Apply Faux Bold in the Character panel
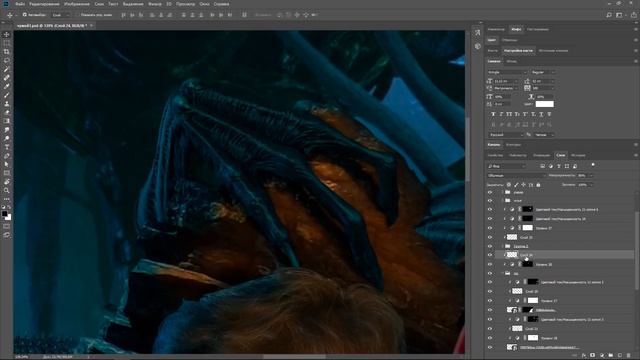Screen dimensions: 640x360 tap(493, 114)
